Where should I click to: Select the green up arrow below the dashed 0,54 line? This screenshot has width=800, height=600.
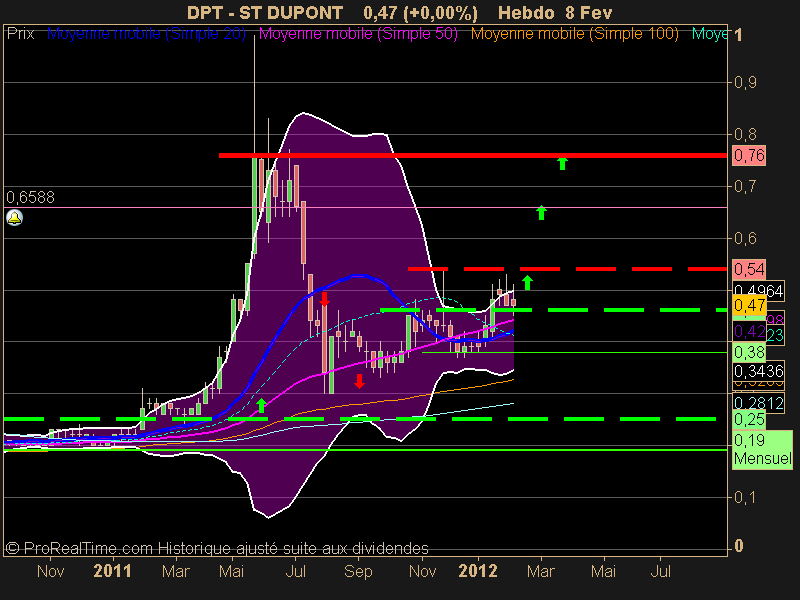tap(528, 283)
